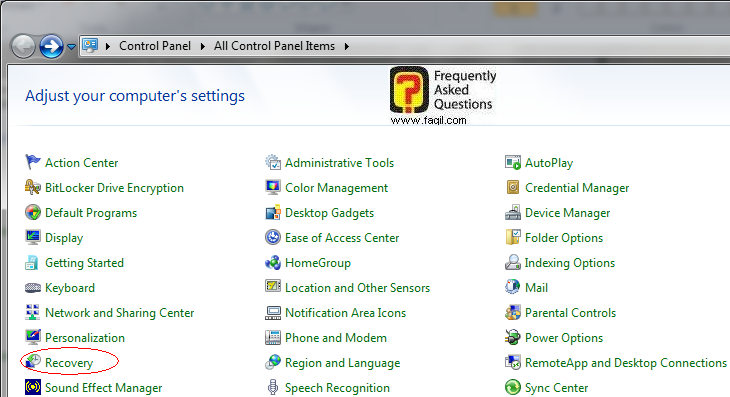Click the Control Panel breadcrumb
This screenshot has height=397, width=730.
[155, 46]
